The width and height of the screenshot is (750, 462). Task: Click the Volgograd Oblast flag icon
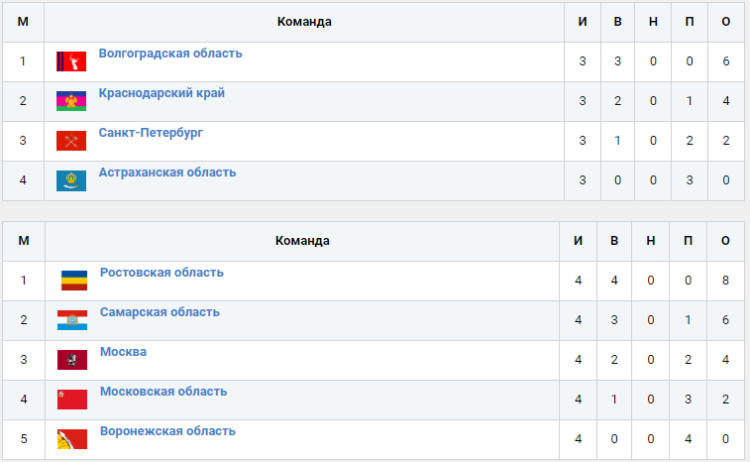click(71, 62)
